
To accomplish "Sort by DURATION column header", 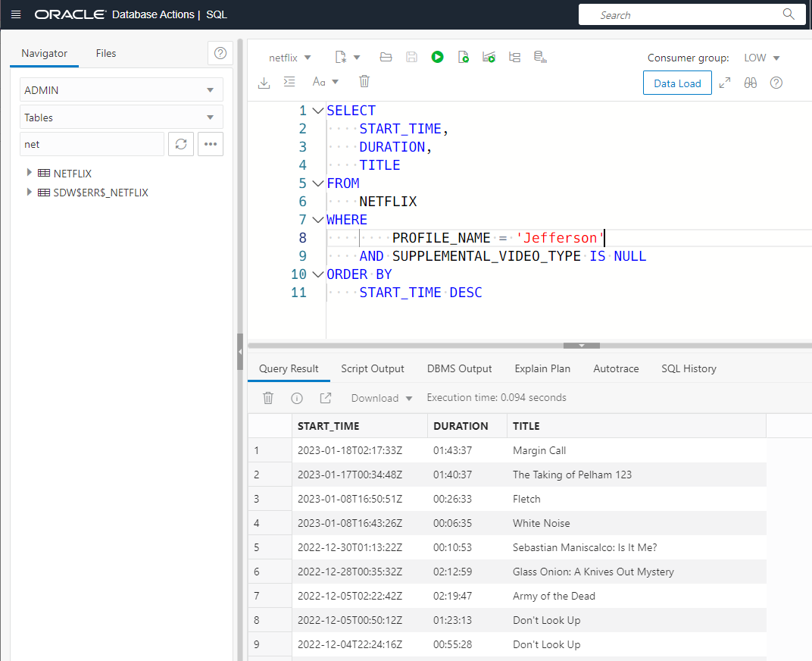I will 467,425.
